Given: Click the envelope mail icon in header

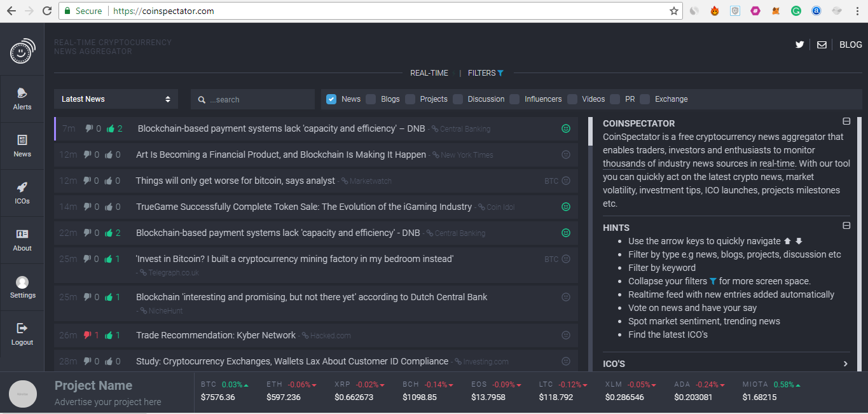Looking at the screenshot, I should pyautogui.click(x=822, y=45).
